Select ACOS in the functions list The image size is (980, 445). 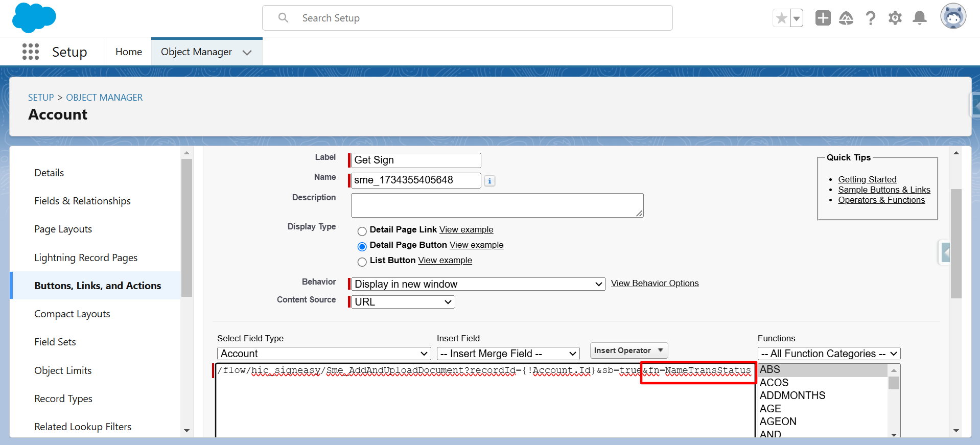(x=823, y=383)
